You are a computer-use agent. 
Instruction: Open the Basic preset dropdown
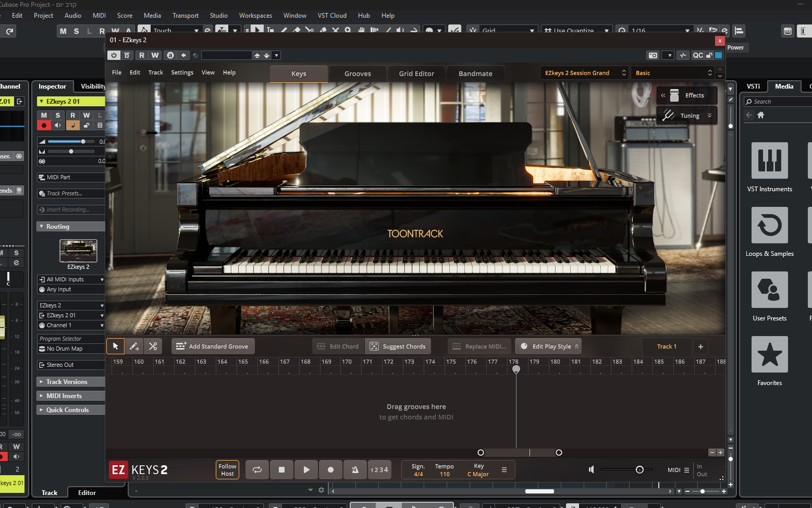673,73
